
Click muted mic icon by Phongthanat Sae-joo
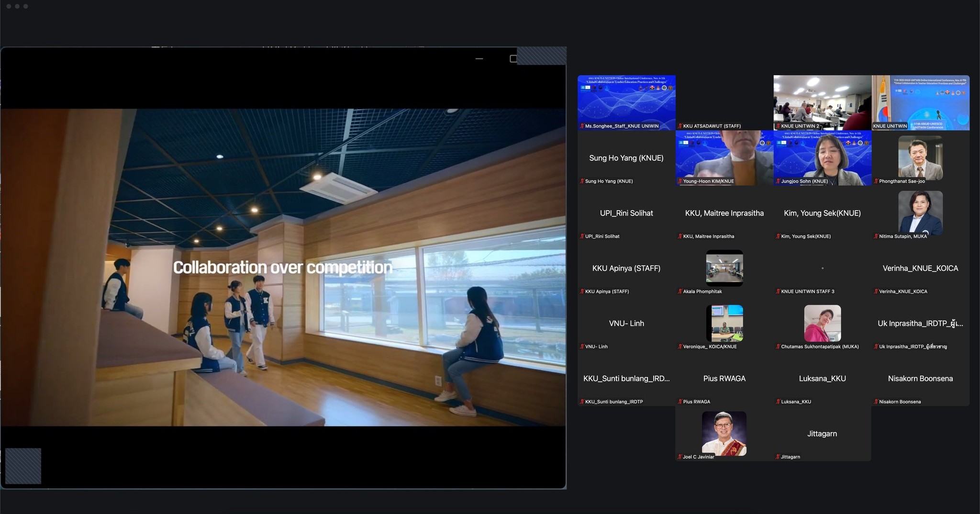tap(876, 181)
